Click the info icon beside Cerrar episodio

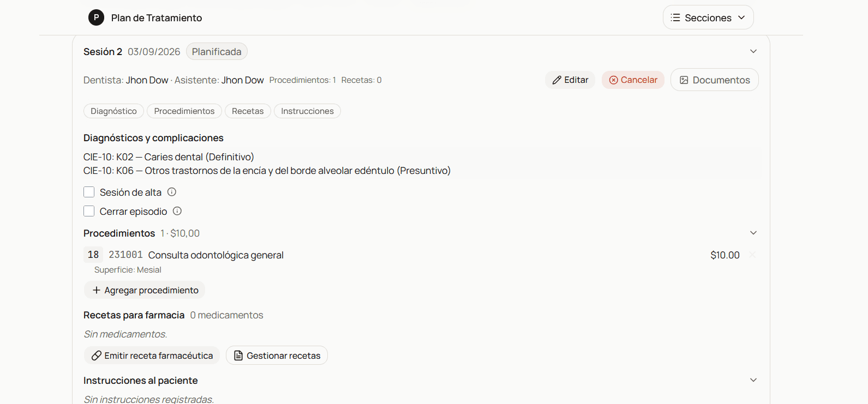click(177, 211)
